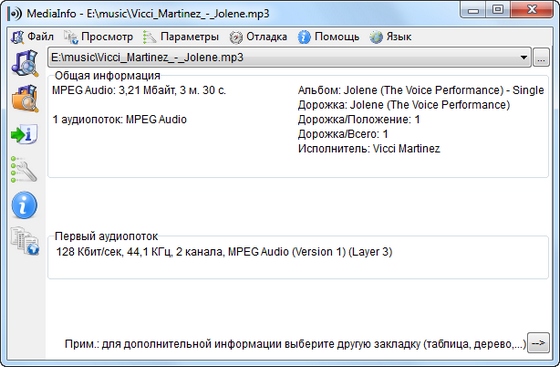The width and height of the screenshot is (560, 367).
Task: Open the Параметры menu
Action: [x=189, y=36]
